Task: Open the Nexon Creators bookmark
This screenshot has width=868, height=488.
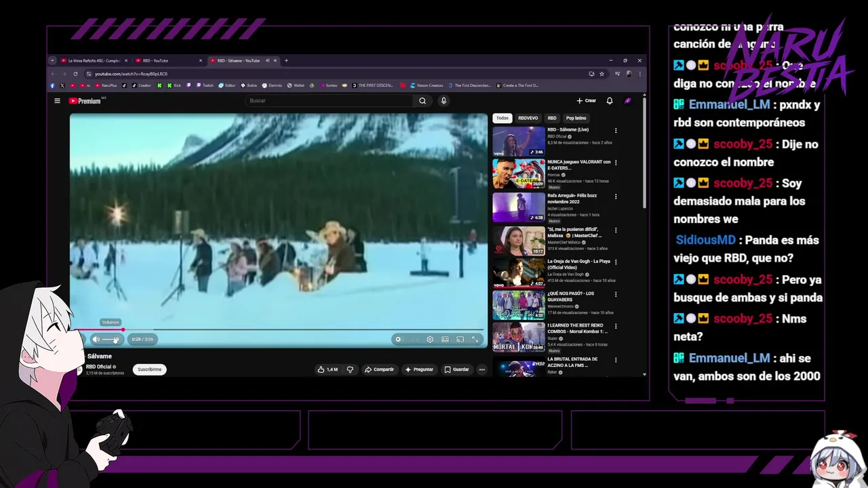Action: 426,85
